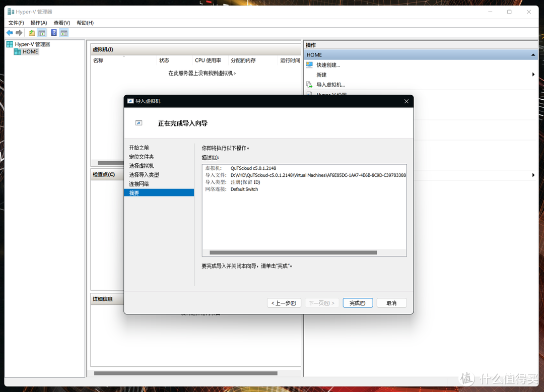The height and width of the screenshot is (392, 544).
Task: Click the blue Help toolbar icon
Action: [54, 33]
